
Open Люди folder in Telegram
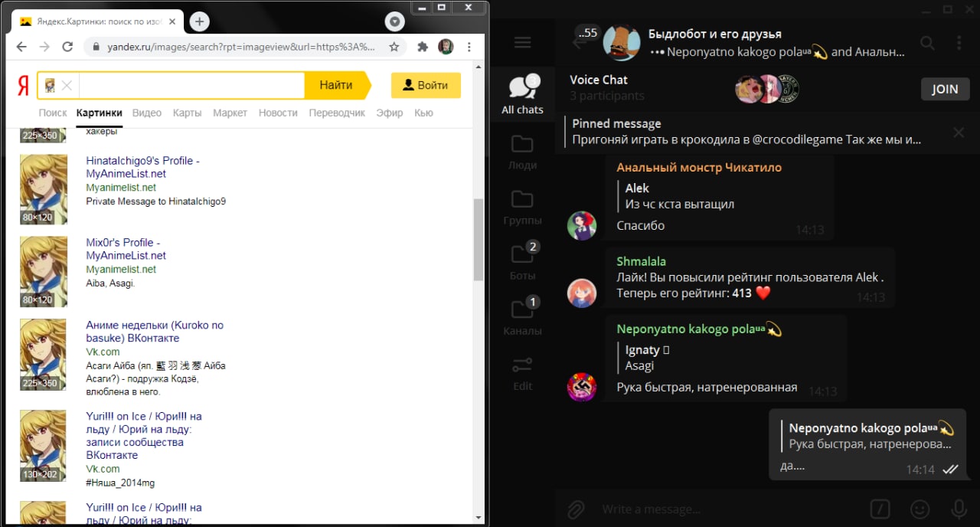pos(523,151)
